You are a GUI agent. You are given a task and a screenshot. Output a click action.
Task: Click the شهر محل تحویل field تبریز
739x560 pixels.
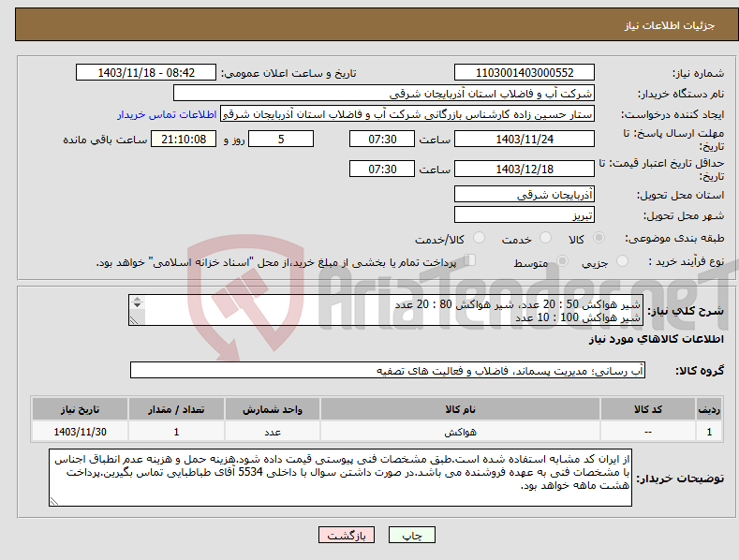tap(525, 215)
